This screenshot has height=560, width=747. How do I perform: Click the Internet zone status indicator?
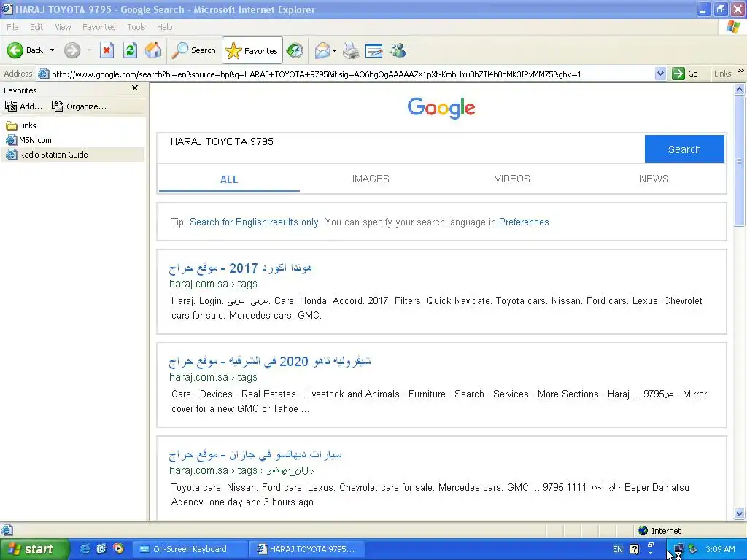(659, 531)
